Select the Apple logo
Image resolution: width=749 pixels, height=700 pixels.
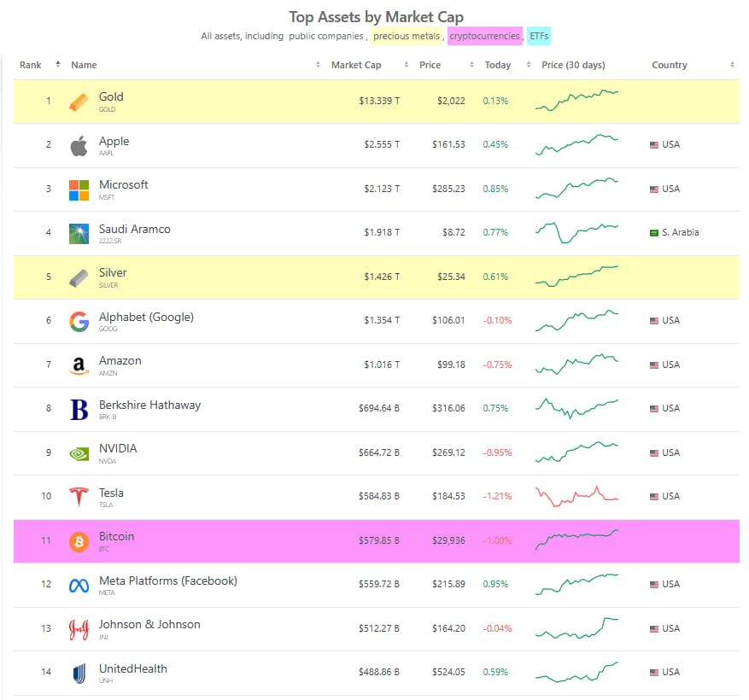point(78,144)
